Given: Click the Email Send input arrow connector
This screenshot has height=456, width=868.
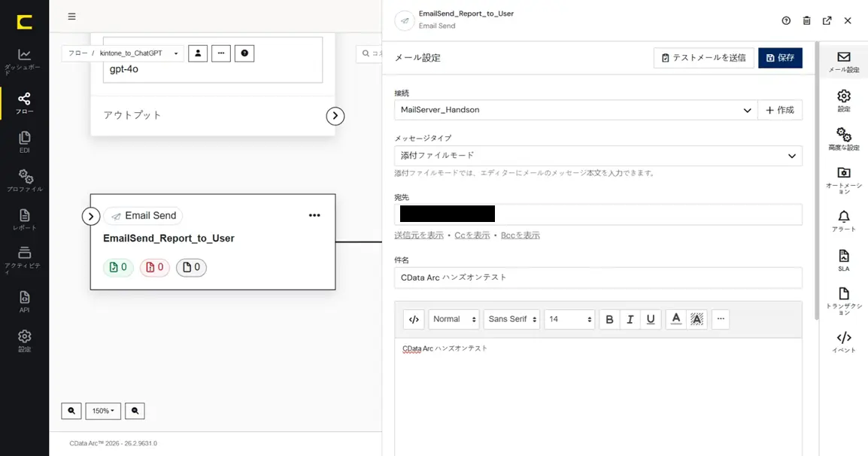Looking at the screenshot, I should coord(91,216).
